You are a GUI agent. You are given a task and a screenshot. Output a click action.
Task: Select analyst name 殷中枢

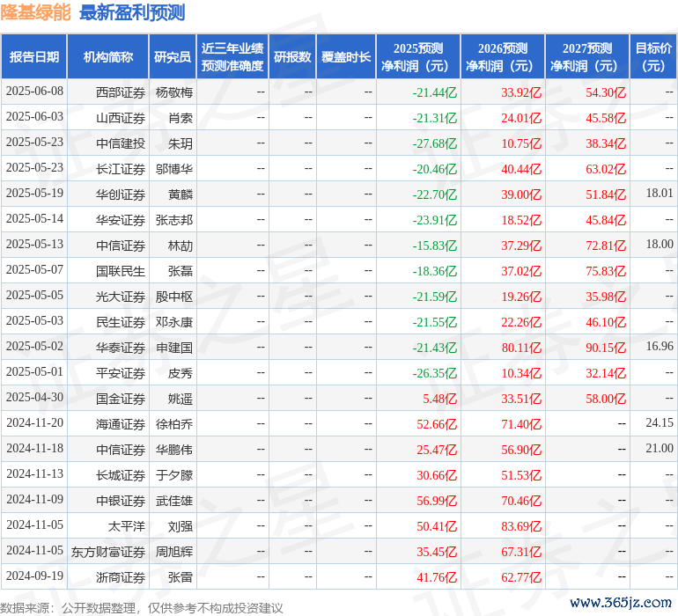173,297
